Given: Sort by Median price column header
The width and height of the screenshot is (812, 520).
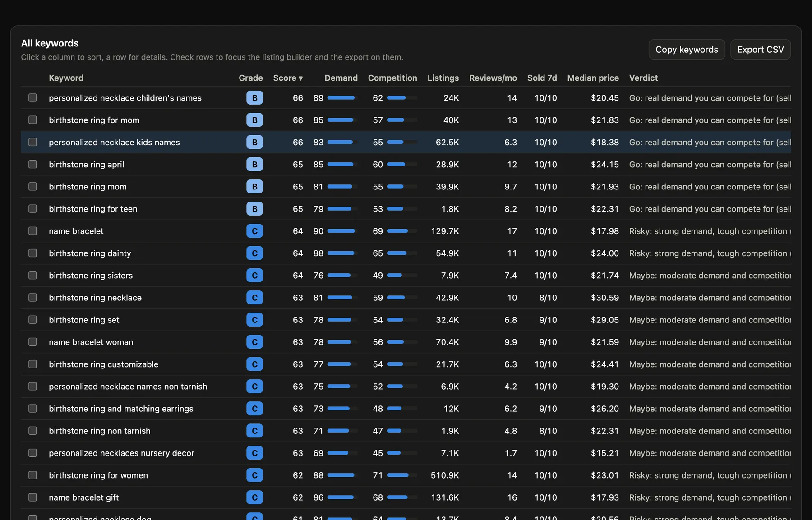Looking at the screenshot, I should 593,78.
